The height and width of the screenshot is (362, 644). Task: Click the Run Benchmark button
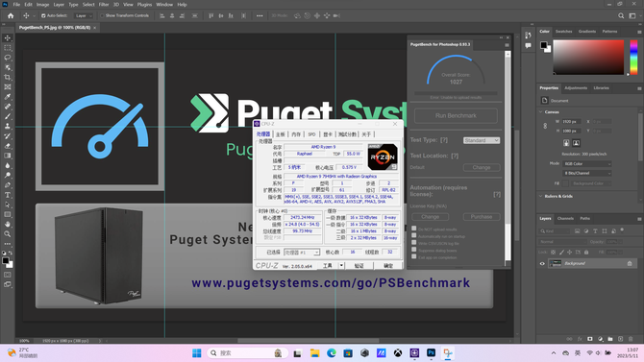[456, 116]
